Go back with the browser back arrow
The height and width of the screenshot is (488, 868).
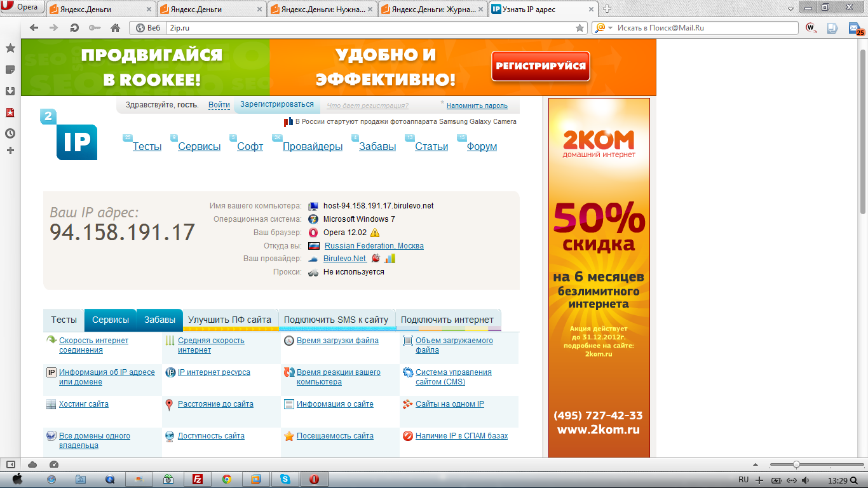(x=34, y=28)
